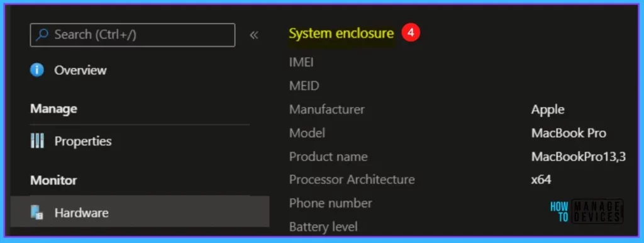Viewport: 644px width, 243px height.
Task: Click the Processor Architecture label
Action: click(352, 179)
